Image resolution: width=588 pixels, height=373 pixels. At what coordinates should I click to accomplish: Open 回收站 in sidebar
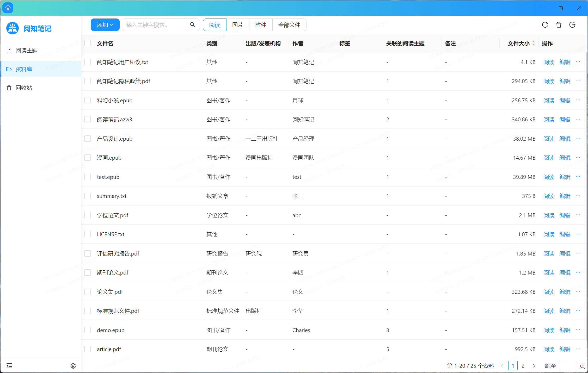(41, 88)
